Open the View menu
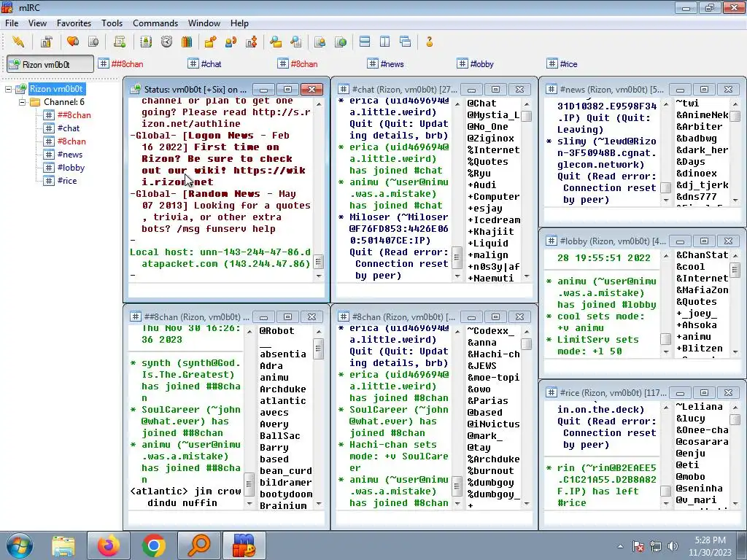Screen dimensions: 747x560 pos(37,23)
